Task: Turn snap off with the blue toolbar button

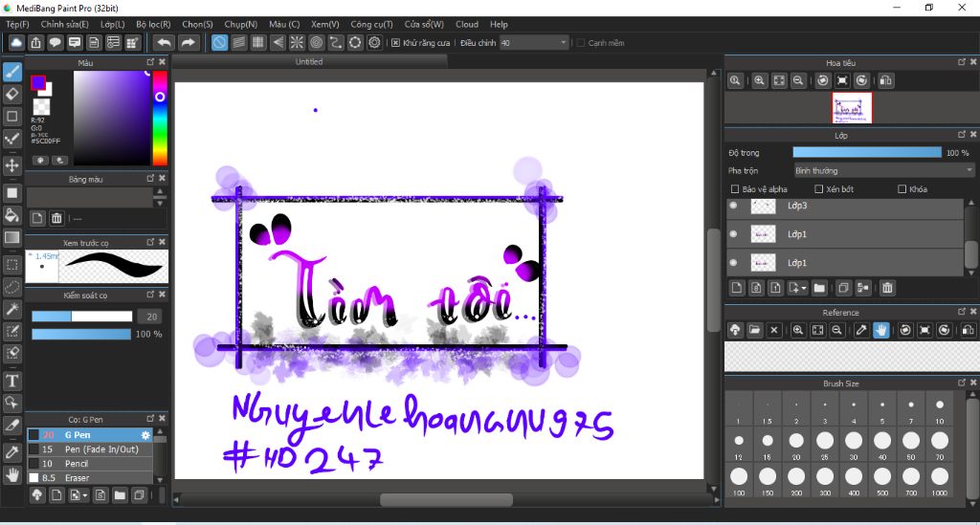Action: coord(219,42)
